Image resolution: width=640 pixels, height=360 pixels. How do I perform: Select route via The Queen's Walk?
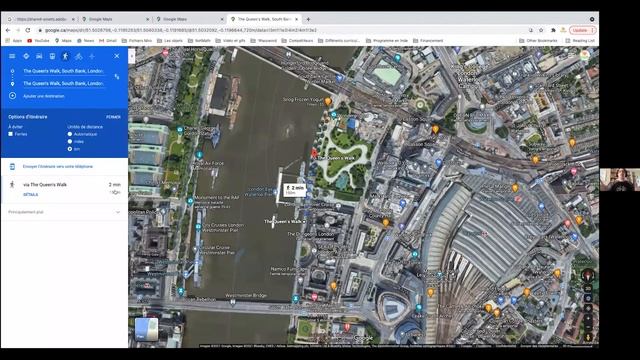[64, 189]
